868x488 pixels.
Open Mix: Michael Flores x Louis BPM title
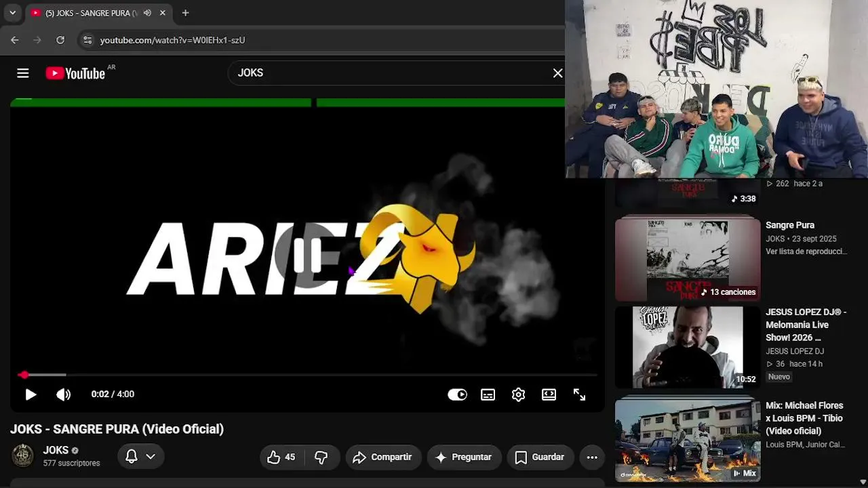coord(804,418)
